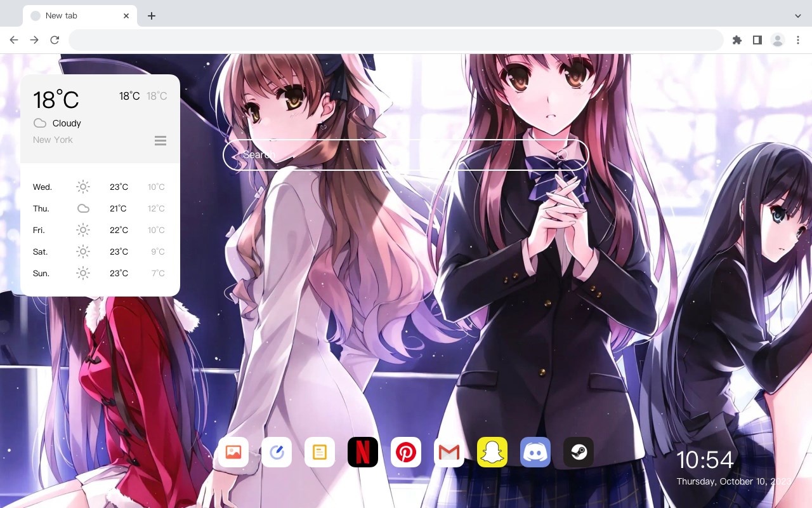Select the New tab tab
The height and width of the screenshot is (508, 812).
click(80, 16)
